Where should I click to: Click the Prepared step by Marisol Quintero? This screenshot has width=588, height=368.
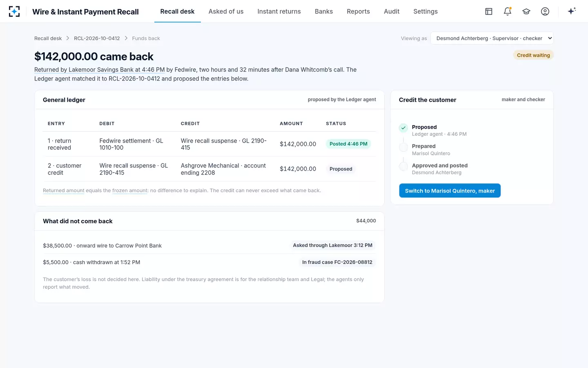431,150
